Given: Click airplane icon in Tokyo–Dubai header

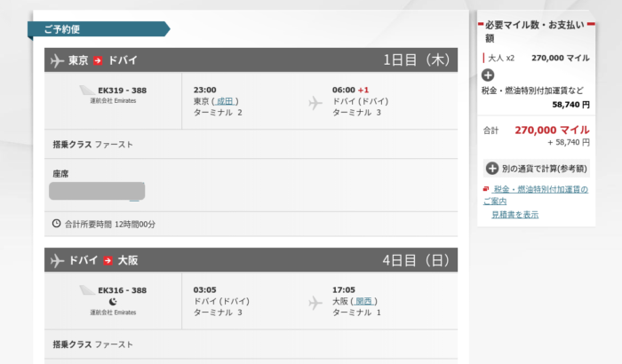Looking at the screenshot, I should tap(59, 60).
